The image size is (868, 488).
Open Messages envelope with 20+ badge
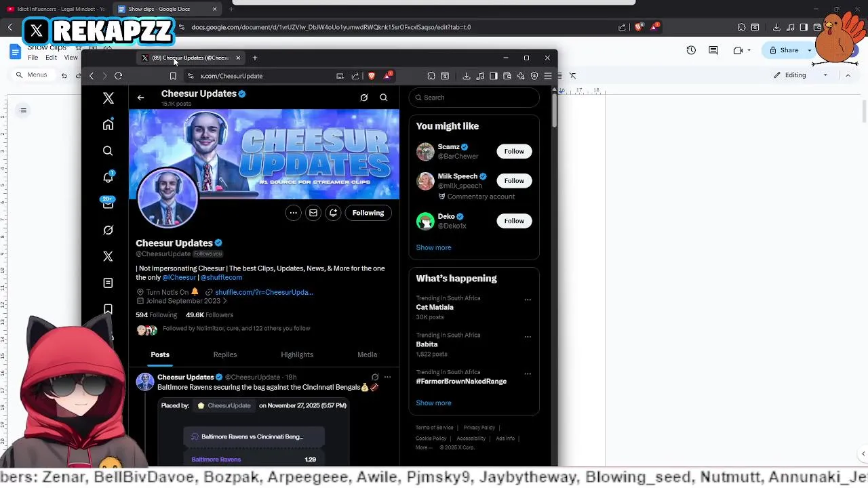[x=108, y=203]
